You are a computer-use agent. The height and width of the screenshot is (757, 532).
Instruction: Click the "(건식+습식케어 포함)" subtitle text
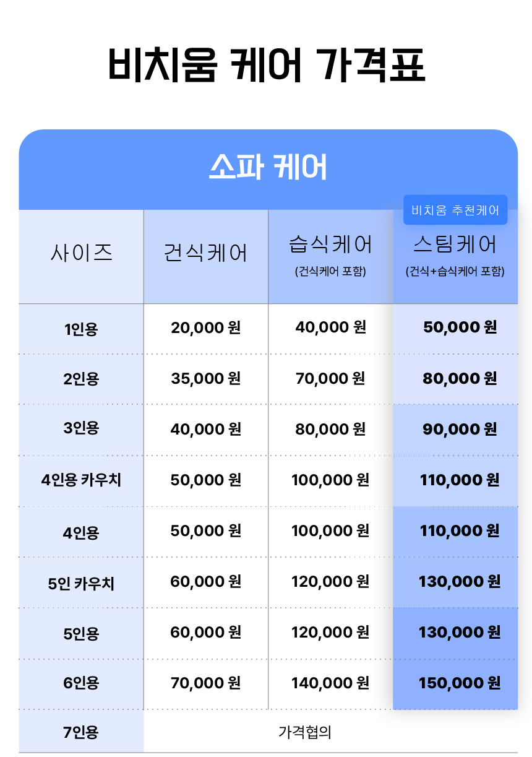coord(455,272)
